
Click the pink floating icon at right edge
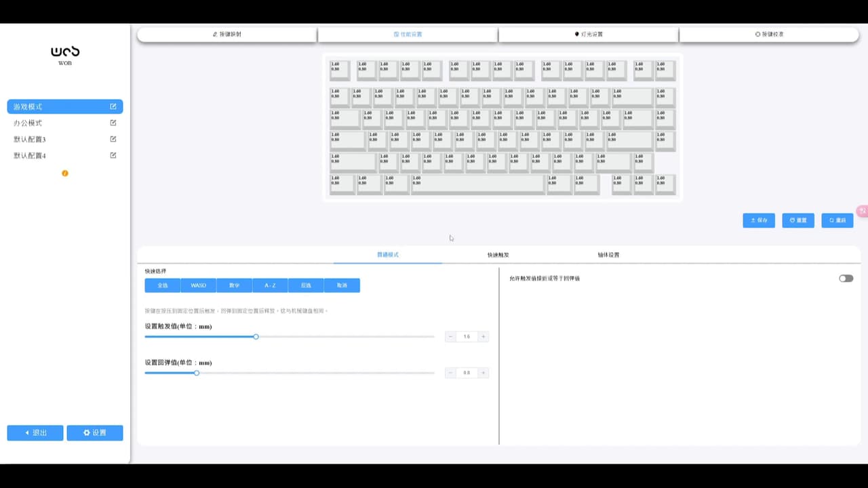pos(863,211)
